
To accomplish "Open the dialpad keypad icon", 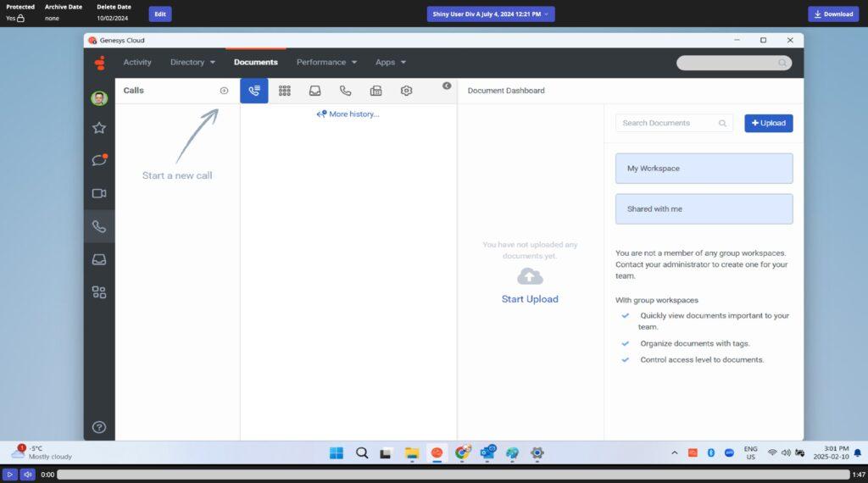I will click(285, 91).
